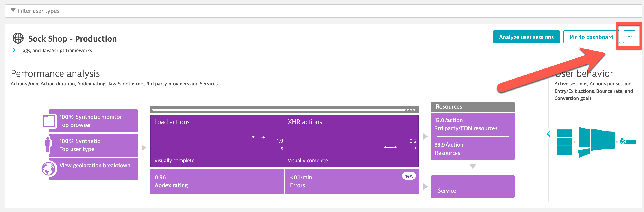Open the 0.96 Apdex rating tile
644x212 pixels.
(217, 181)
